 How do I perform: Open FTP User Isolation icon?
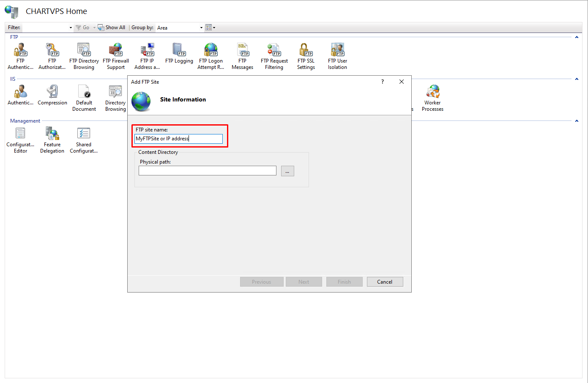[337, 56]
